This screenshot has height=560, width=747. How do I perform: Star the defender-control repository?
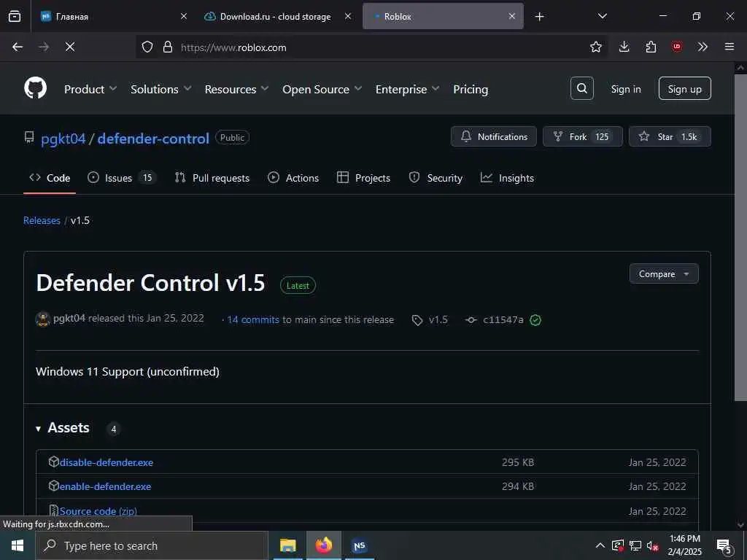[670, 136]
